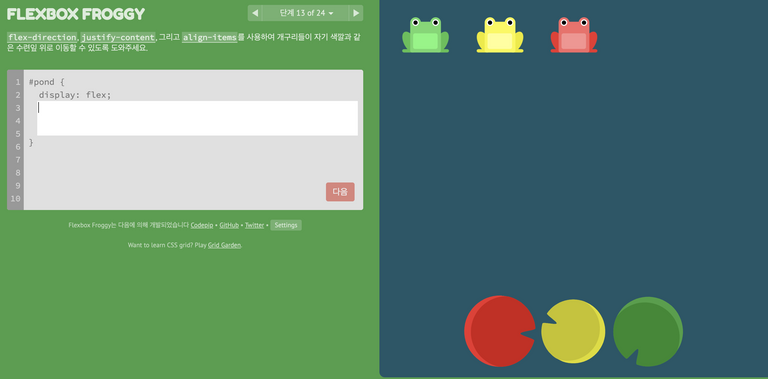Click the flex-direction keyword help
The image size is (768, 379).
point(42,37)
